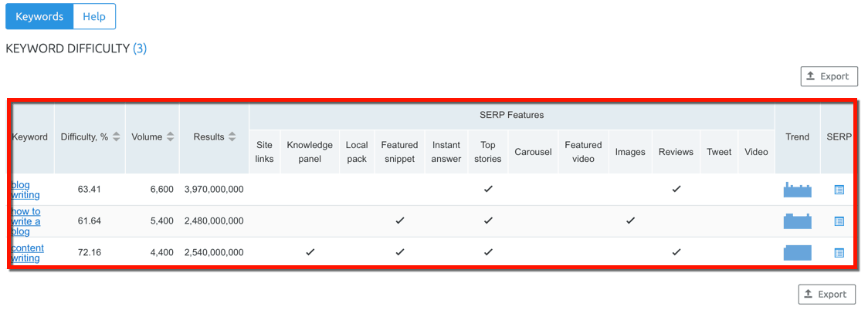The image size is (868, 320).
Task: Click Images checkmark for how to write a blog
Action: [630, 221]
